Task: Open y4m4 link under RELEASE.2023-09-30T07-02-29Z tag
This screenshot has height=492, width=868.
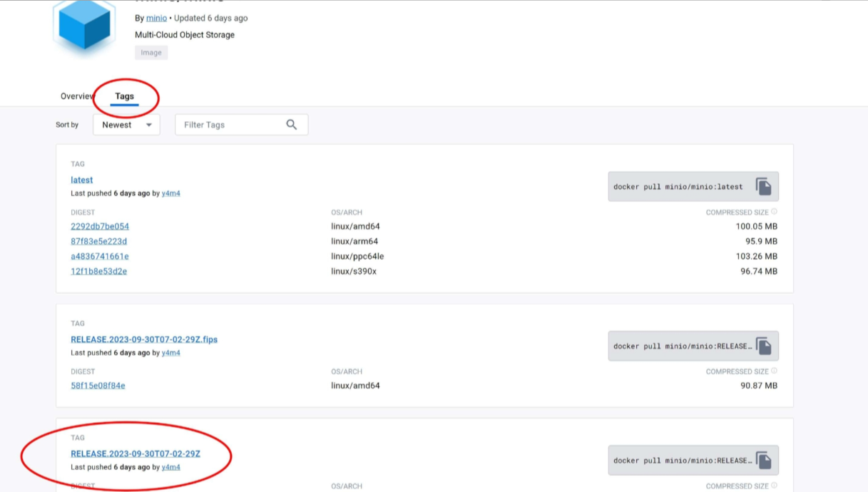Action: (170, 468)
